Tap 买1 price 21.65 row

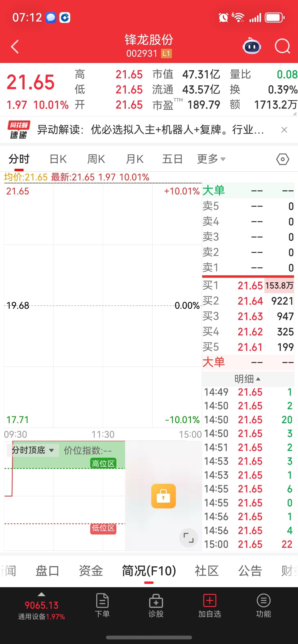pyautogui.click(x=248, y=286)
